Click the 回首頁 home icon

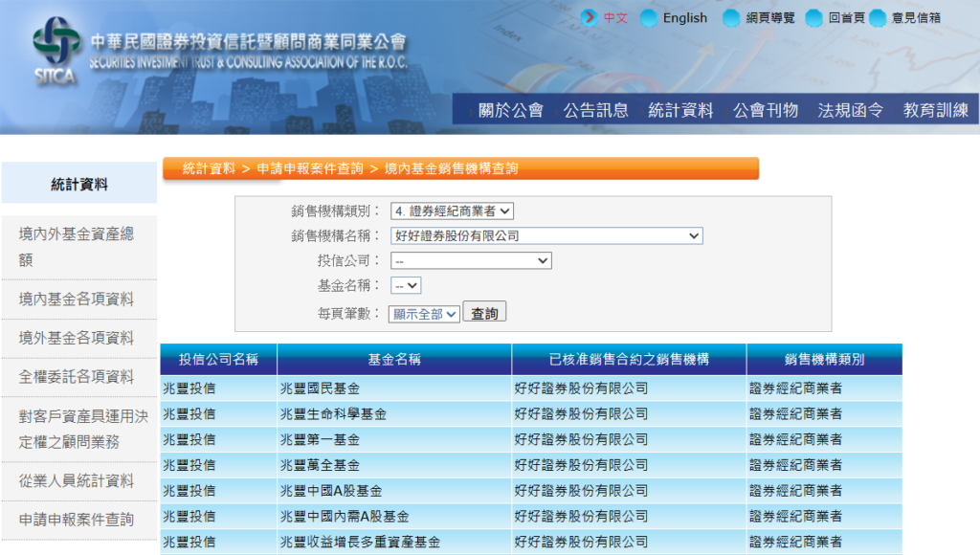click(813, 17)
